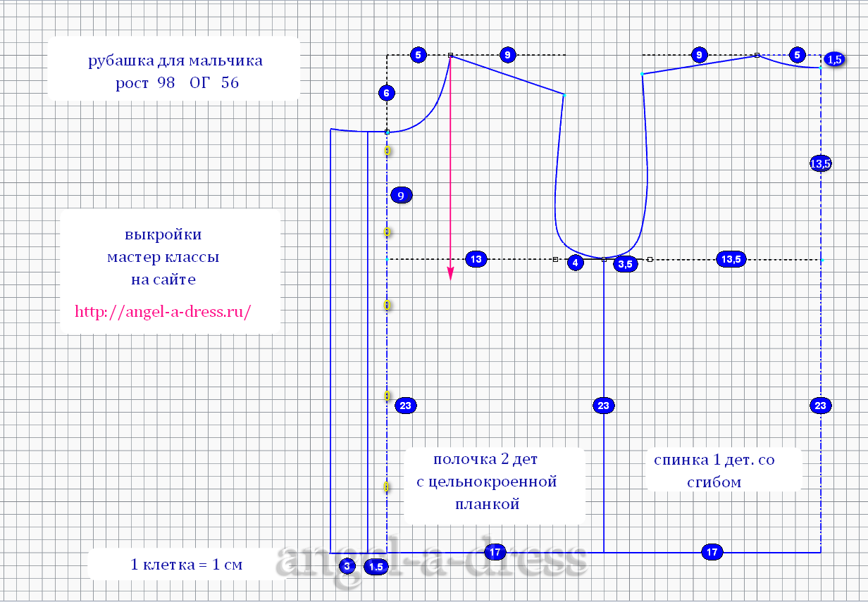Screen dimensions: 868x602
Task: Click the 23 badge on the side seam
Action: click(604, 406)
